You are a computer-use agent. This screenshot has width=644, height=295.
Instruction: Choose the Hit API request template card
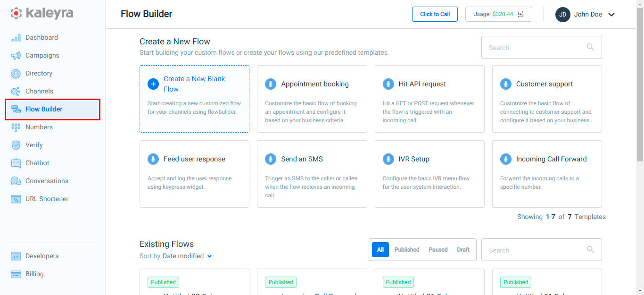[x=429, y=99]
